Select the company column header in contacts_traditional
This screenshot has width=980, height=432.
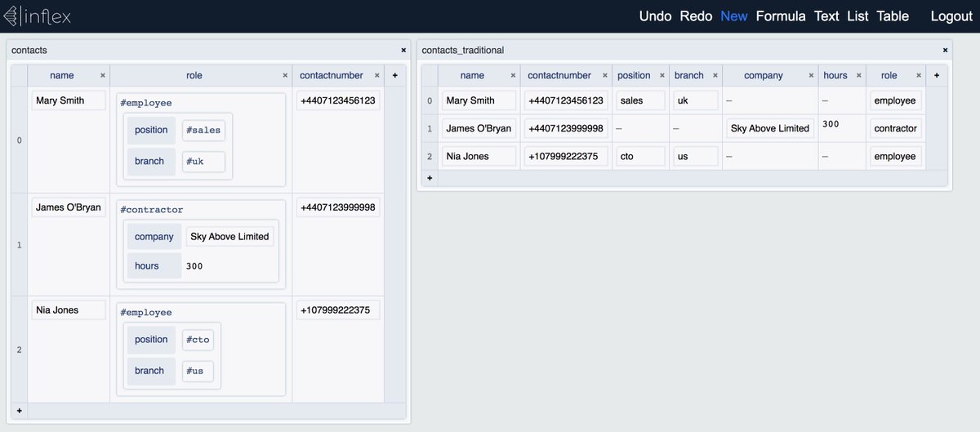(764, 75)
